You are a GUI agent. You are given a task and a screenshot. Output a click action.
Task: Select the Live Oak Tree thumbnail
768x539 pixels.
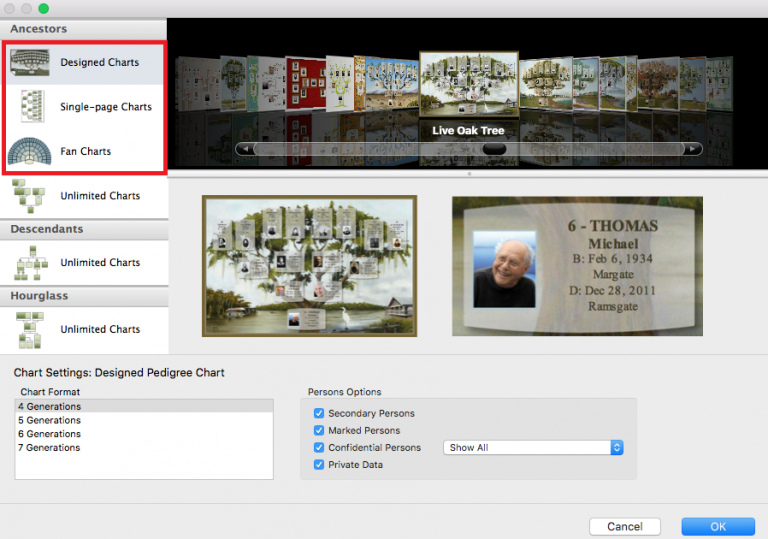(x=468, y=86)
